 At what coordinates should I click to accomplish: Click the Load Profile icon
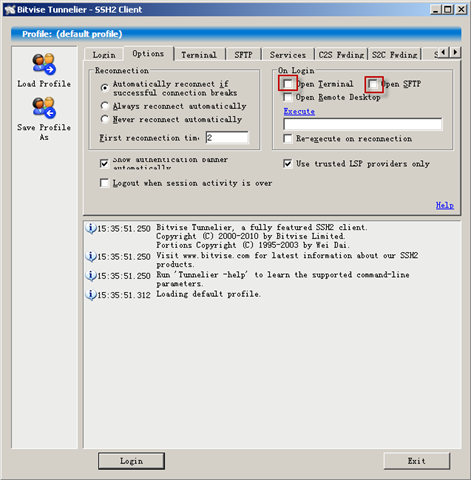click(x=44, y=64)
